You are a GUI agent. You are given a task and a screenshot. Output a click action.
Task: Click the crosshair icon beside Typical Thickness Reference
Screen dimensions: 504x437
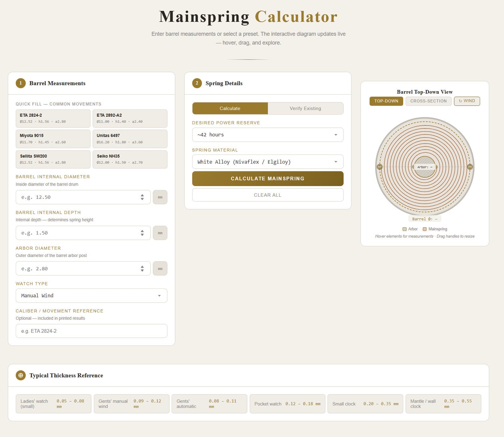21,375
